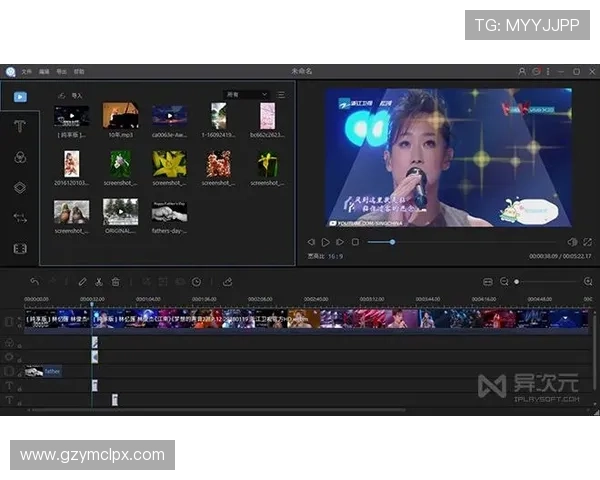Click the pencil edit icon in timeline toolbar
The image size is (600, 480).
[82, 282]
